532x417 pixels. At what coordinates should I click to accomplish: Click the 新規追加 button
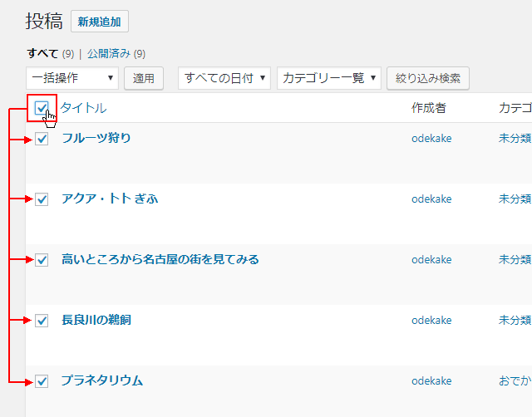[100, 22]
